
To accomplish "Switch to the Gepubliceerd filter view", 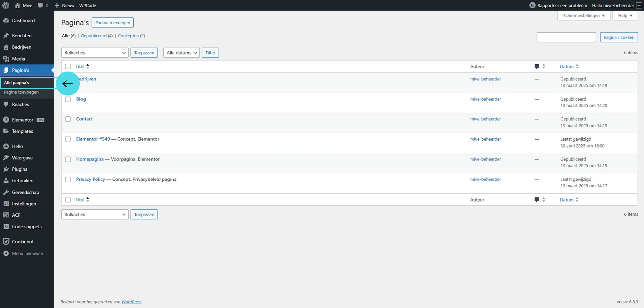I will point(94,36).
